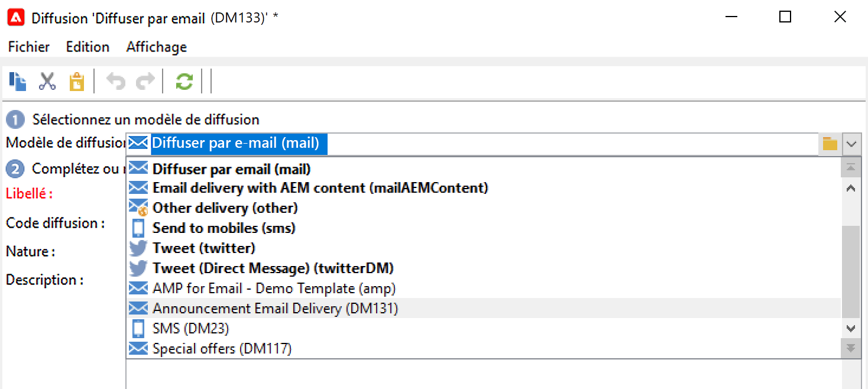Open the Edition menu

pos(88,47)
